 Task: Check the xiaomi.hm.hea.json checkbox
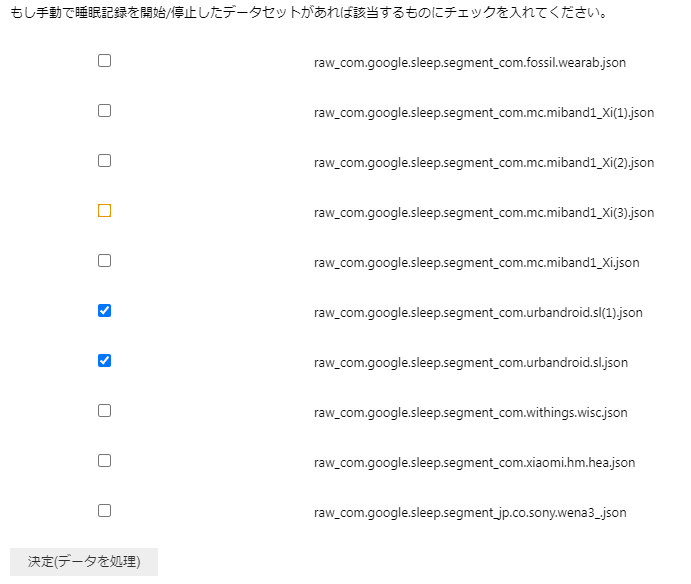104,461
